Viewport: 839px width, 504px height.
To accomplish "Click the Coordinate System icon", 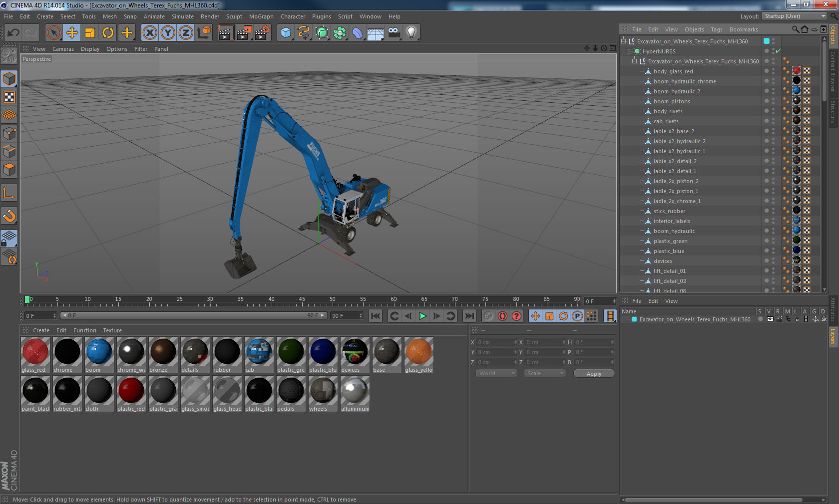I will (x=204, y=33).
